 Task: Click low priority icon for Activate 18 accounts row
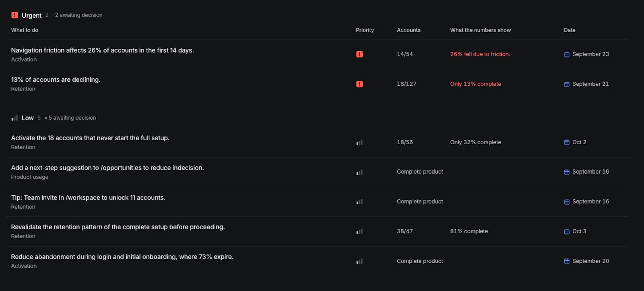(x=359, y=142)
